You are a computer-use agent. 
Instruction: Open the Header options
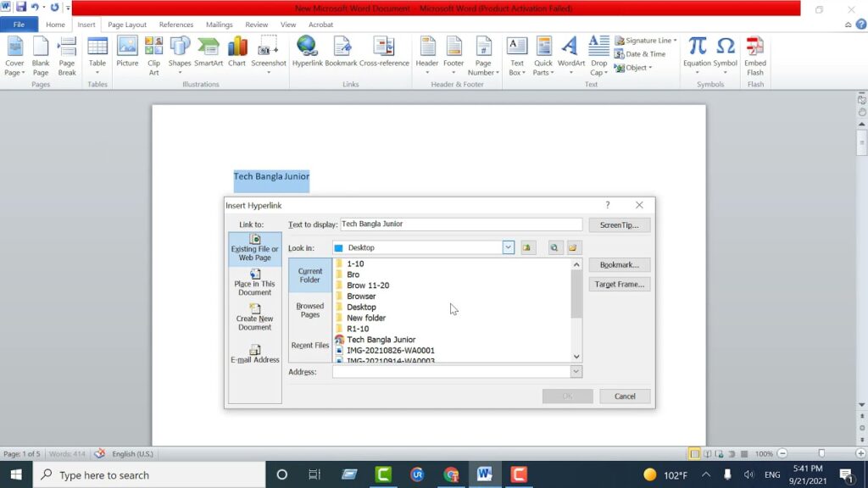427,56
